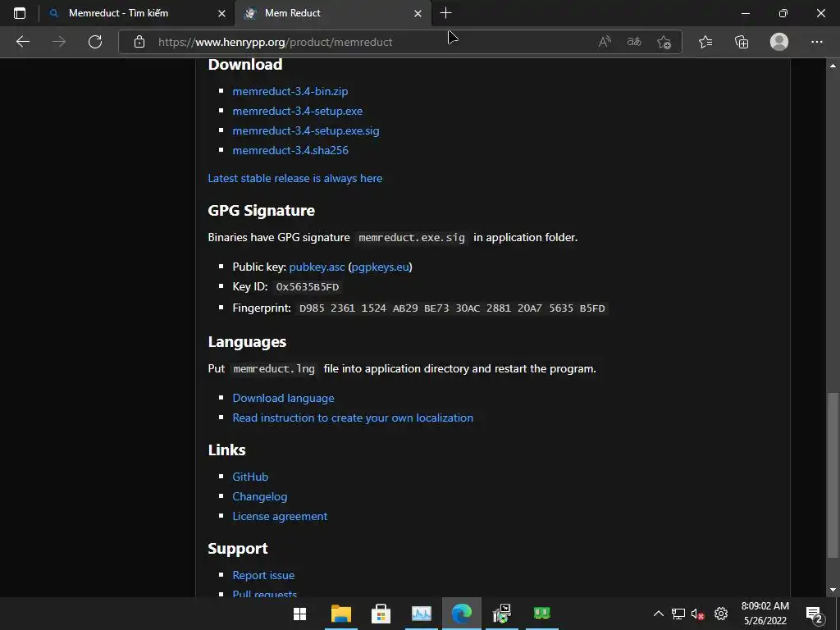The image size is (840, 630).
Task: Open memreduct-3.4-setup.exe.sig link
Action: click(306, 130)
